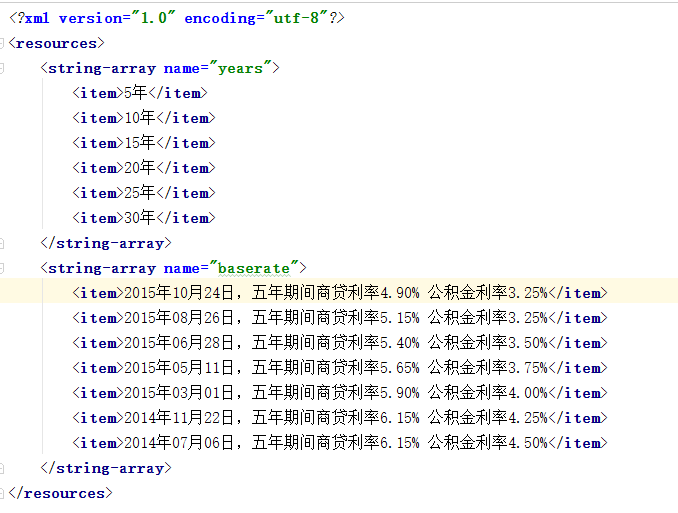Click the "years" name attribute value
Image resolution: width=678 pixels, height=513 pixels.
[x=240, y=68]
